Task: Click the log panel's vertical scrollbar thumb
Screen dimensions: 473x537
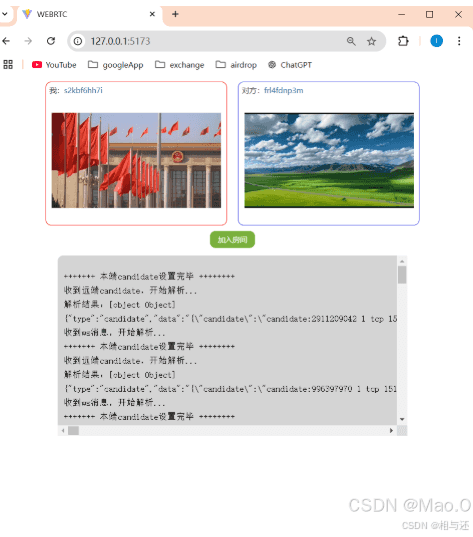Action: click(x=402, y=275)
